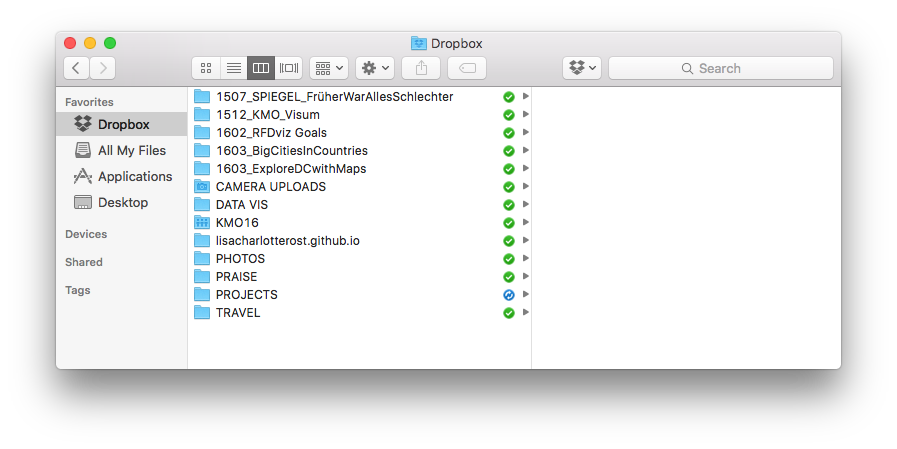This screenshot has height=449, width=897.
Task: Click the TRAVEL folder icon
Action: coord(202,313)
